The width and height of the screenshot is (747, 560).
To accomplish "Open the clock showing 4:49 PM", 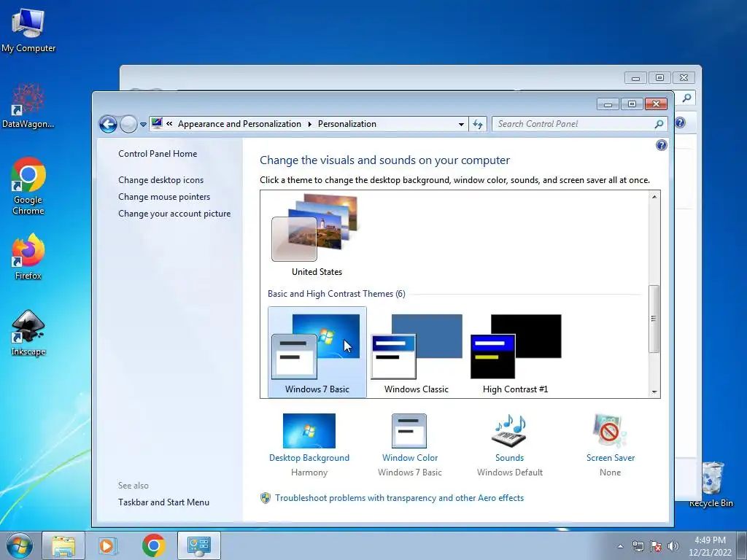I will [710, 546].
